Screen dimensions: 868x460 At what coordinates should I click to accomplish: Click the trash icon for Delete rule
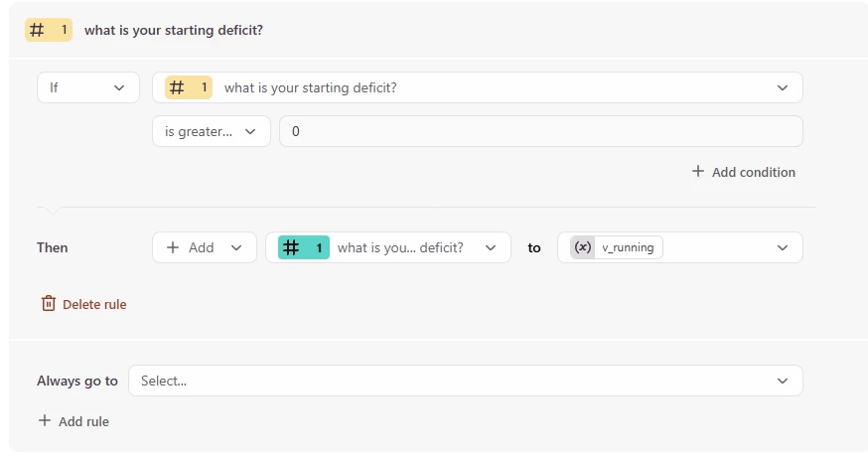(x=49, y=304)
